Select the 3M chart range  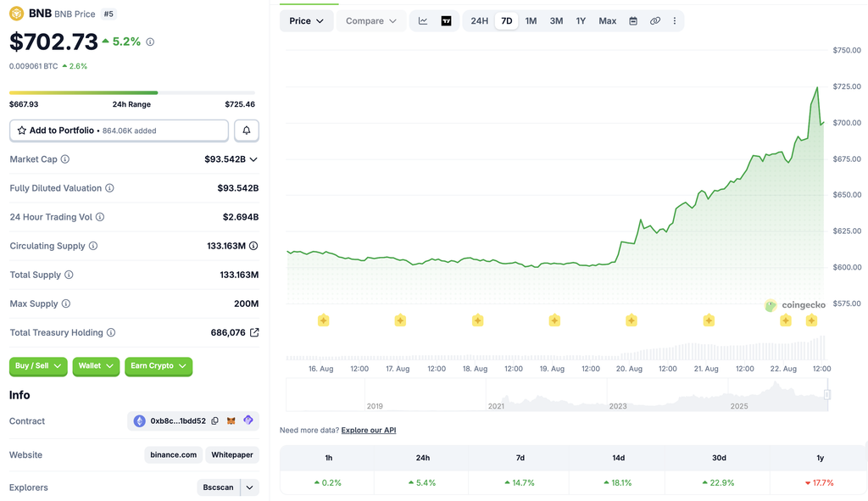[556, 21]
